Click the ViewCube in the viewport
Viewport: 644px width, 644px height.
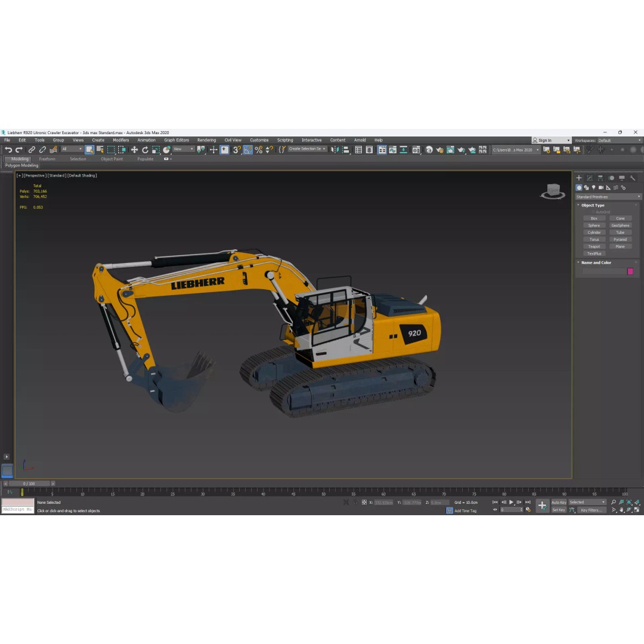point(553,191)
